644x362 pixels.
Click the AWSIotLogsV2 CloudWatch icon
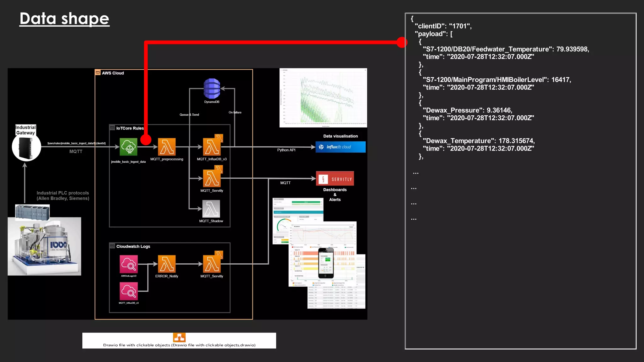coord(129,264)
